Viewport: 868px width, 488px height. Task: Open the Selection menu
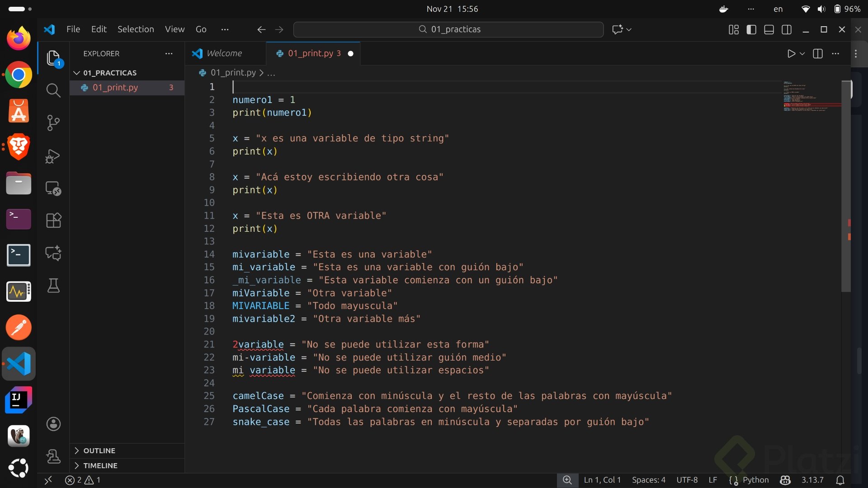[136, 29]
